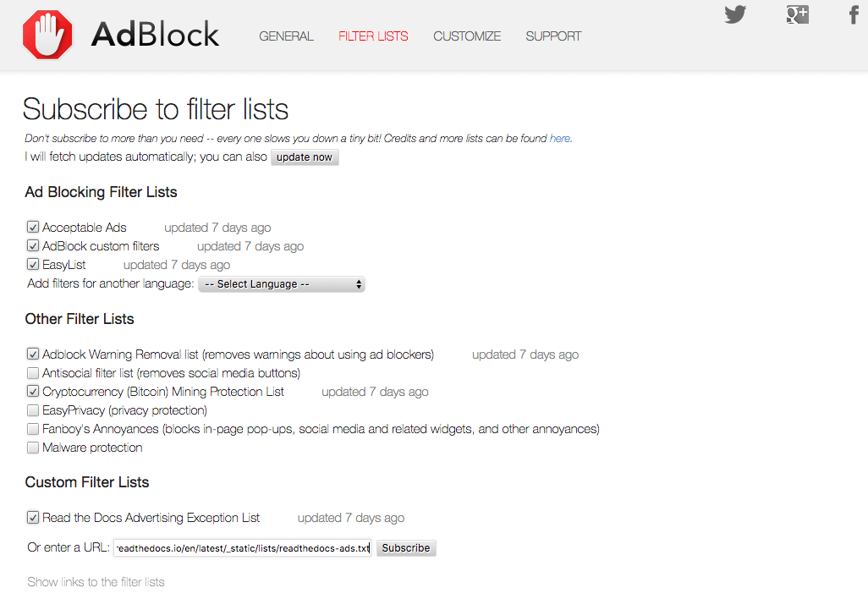
Task: Check the Antisocial filter list option
Action: 32,372
